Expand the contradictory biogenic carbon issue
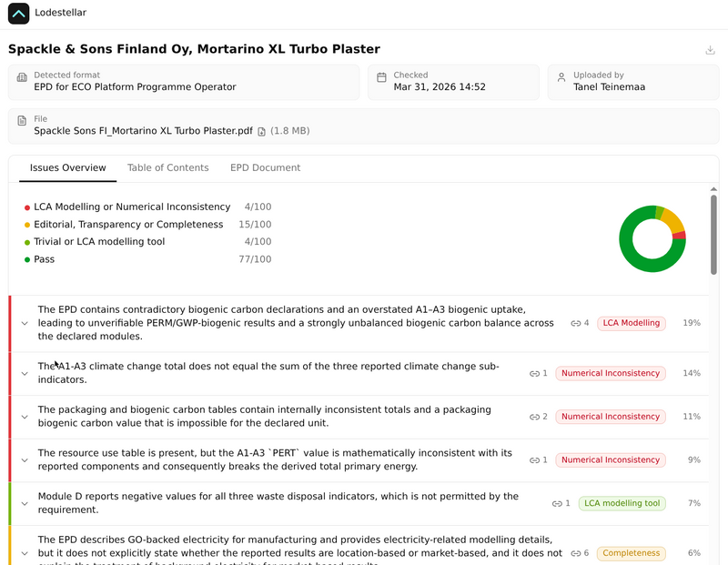728x565 pixels. 25,323
